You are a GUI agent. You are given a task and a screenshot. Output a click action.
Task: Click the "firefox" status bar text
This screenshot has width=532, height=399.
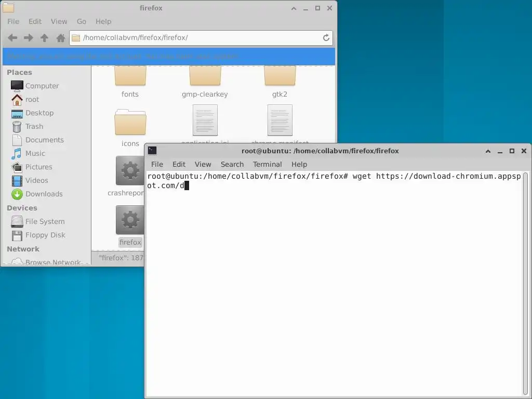pos(121,258)
